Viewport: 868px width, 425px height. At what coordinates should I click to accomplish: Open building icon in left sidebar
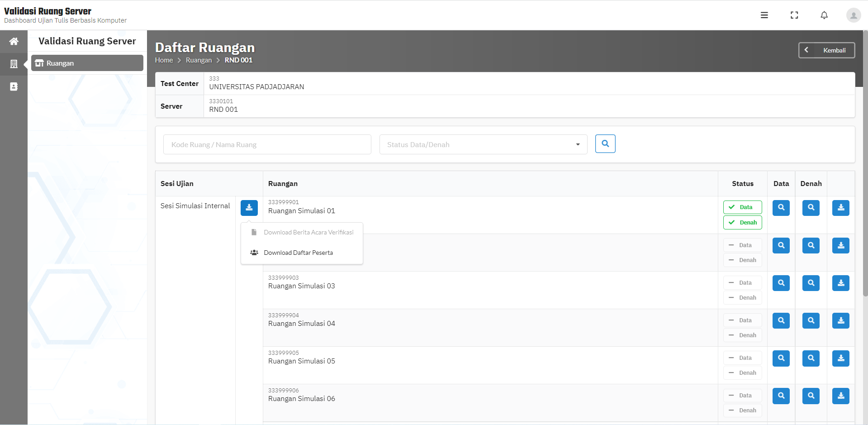(14, 64)
